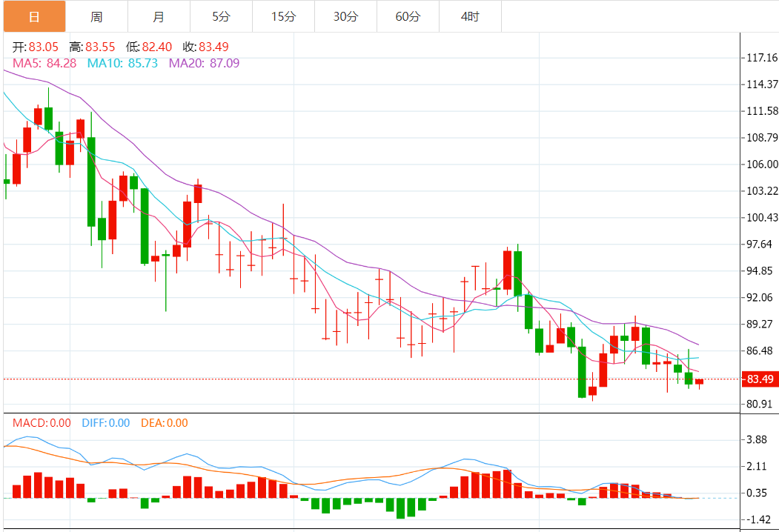The width and height of the screenshot is (779, 532).
Task: Open the 4时 interval tab
Action: tap(470, 16)
